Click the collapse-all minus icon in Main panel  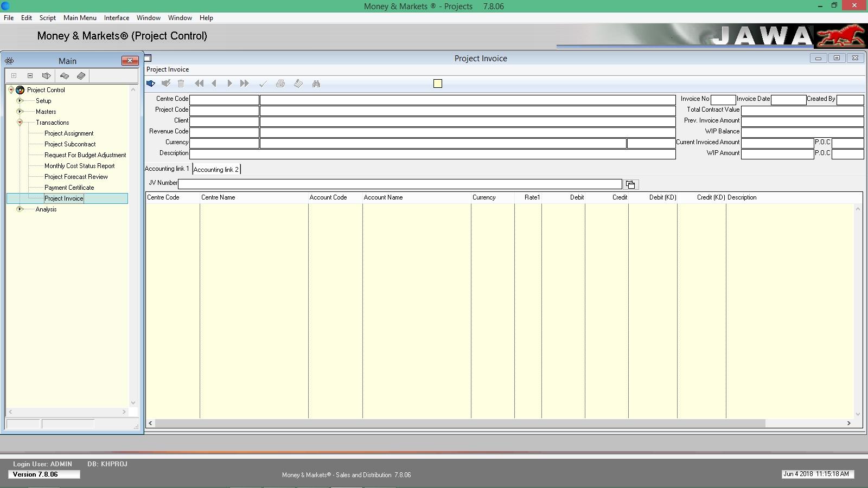coord(30,76)
